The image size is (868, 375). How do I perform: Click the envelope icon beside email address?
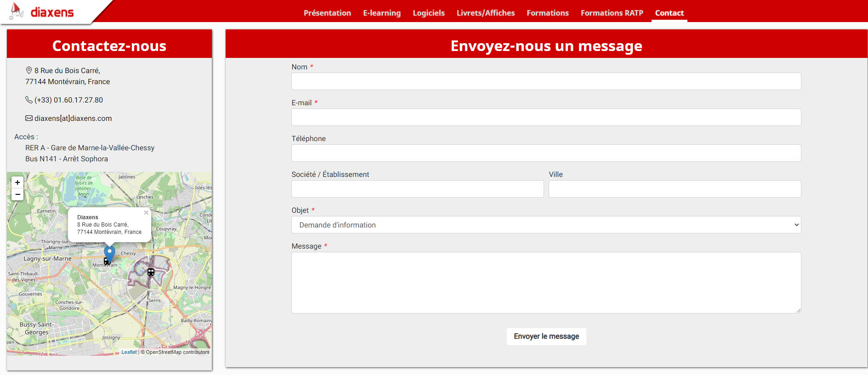(29, 118)
